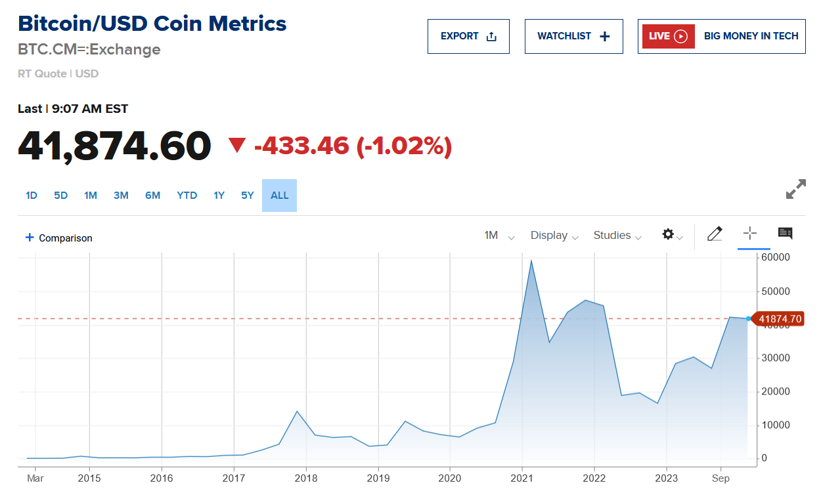Image resolution: width=821 pixels, height=504 pixels.
Task: Select the 1D time range
Action: click(32, 196)
